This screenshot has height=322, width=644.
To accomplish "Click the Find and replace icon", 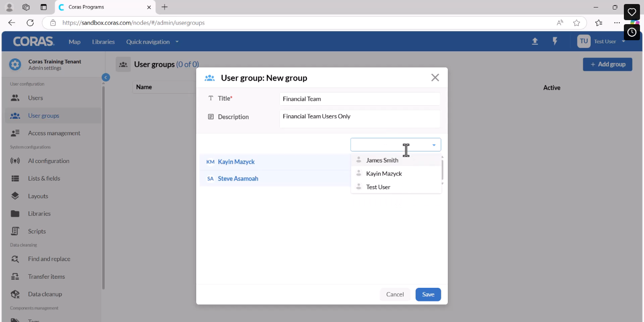I will click(x=15, y=259).
